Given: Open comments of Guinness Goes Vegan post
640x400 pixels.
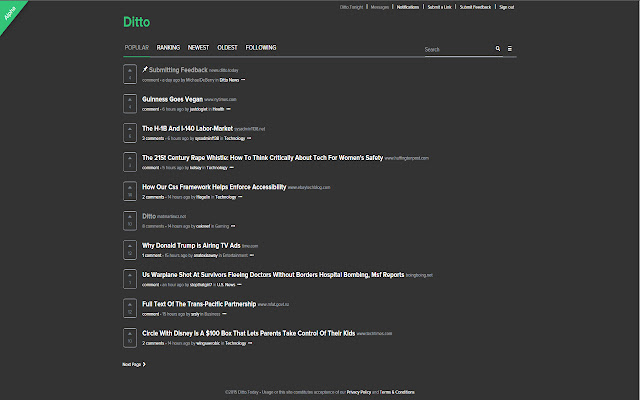Looking at the screenshot, I should (151, 109).
